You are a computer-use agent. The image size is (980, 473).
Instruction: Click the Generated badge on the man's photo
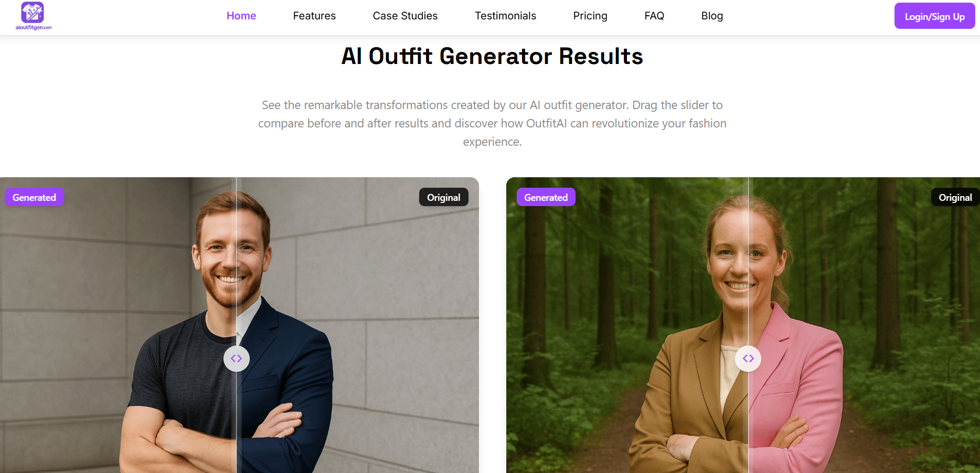pyautogui.click(x=34, y=197)
